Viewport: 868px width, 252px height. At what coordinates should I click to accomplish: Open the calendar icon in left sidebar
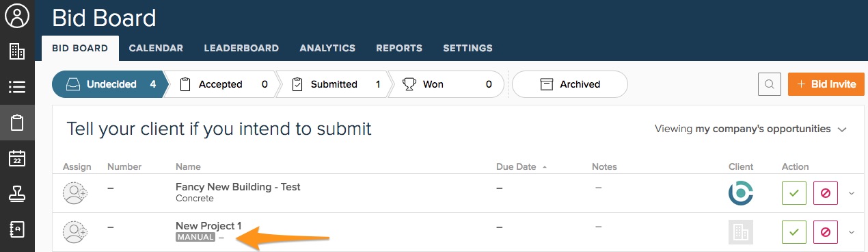coord(17,158)
